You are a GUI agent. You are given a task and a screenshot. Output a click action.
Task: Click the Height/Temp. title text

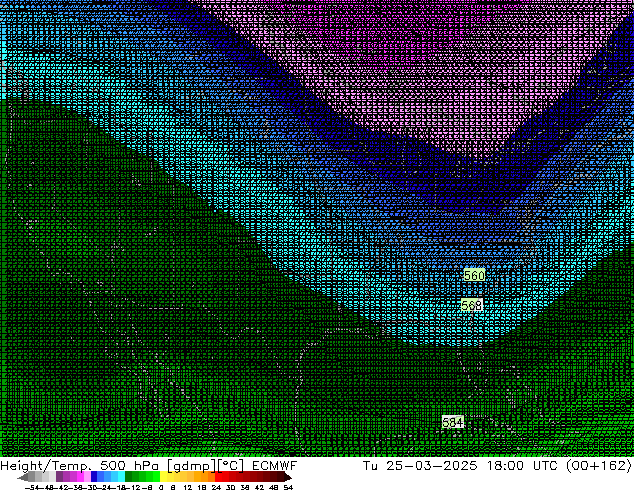coord(46,466)
